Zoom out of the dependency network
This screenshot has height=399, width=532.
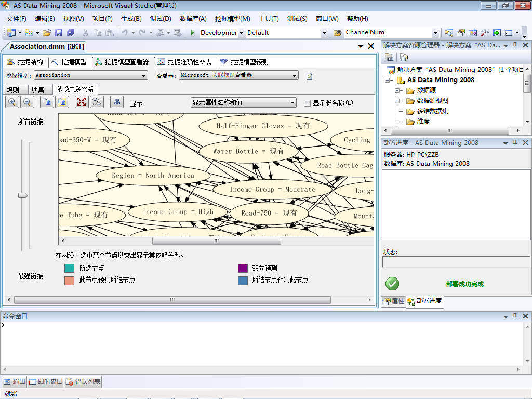tap(27, 102)
